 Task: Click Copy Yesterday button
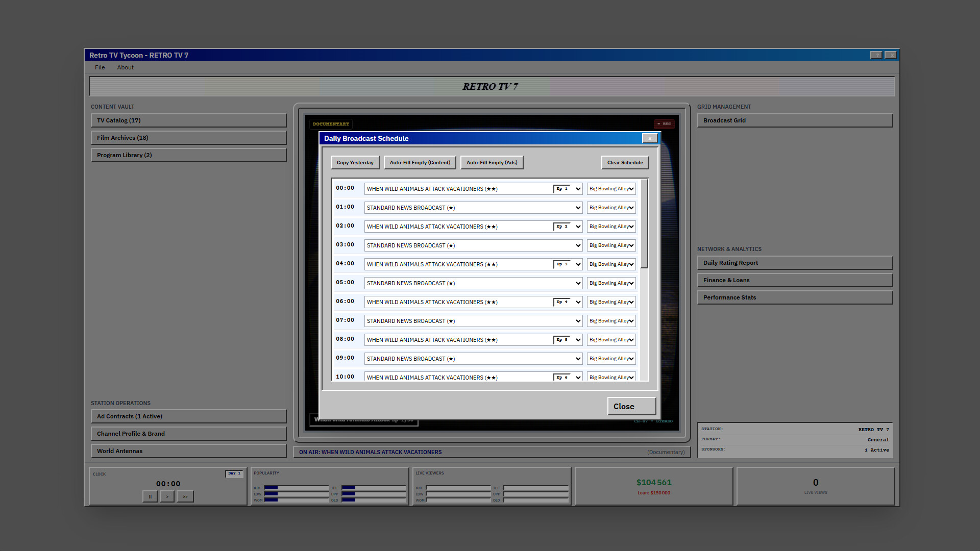[355, 163]
